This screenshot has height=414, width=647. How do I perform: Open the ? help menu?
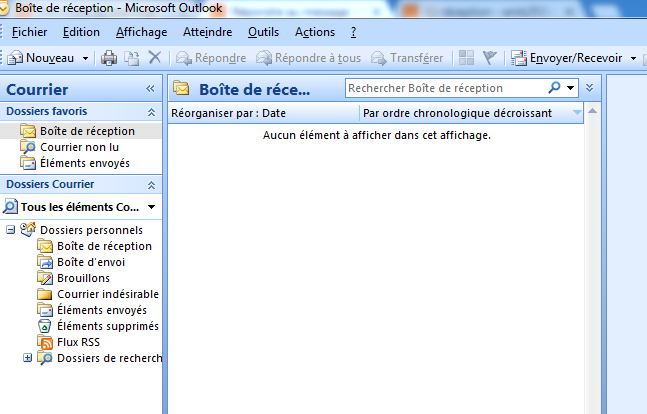point(354,32)
